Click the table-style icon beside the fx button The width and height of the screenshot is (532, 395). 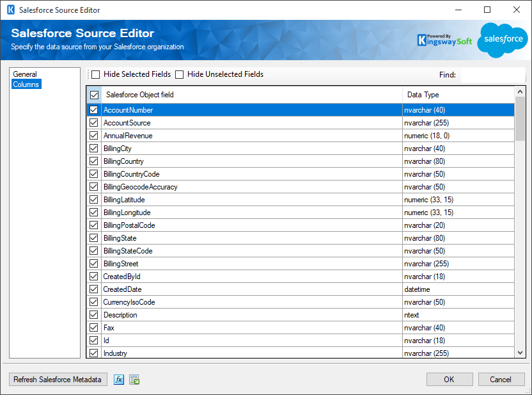[134, 380]
